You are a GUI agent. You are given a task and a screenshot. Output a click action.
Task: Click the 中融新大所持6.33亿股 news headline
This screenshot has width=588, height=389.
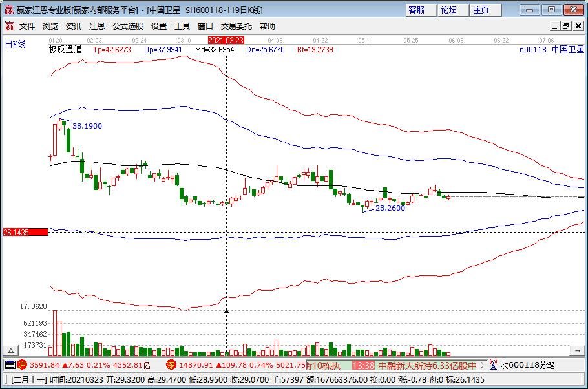427,365
